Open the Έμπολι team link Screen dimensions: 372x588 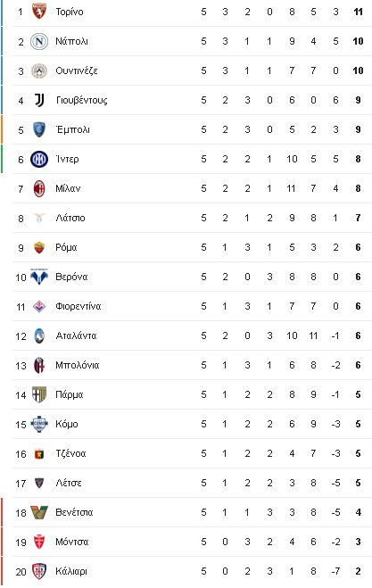pos(73,129)
